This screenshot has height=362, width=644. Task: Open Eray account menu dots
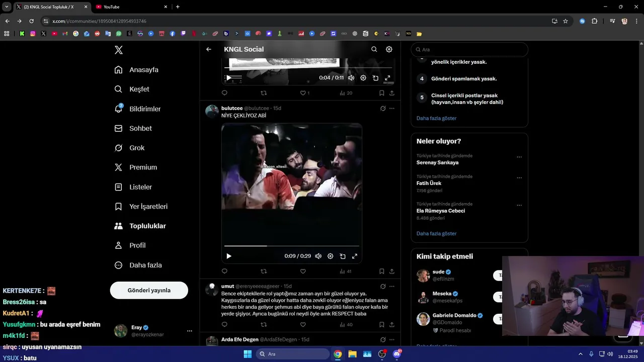pos(190,331)
